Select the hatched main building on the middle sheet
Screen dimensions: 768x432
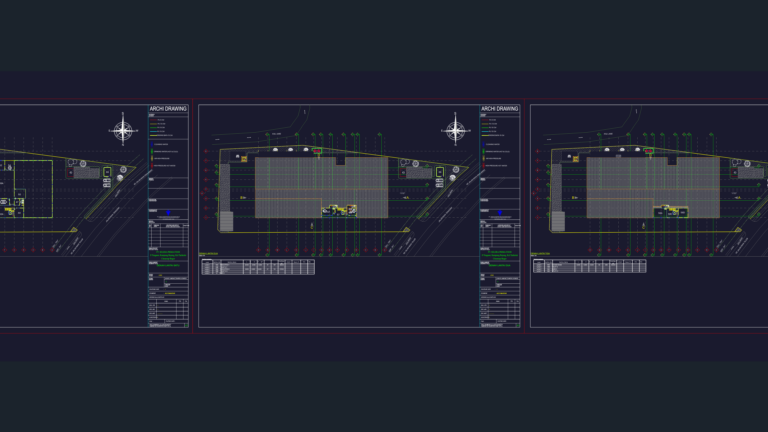321,187
